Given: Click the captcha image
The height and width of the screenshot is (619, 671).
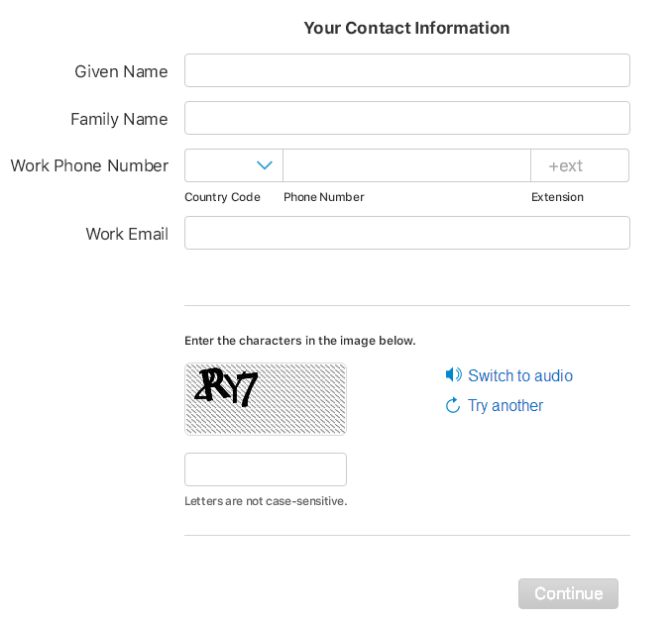Looking at the screenshot, I should [x=265, y=399].
